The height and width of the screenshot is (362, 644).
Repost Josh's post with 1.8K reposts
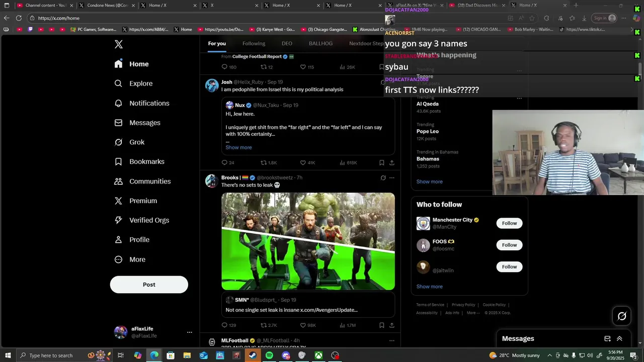pos(269,162)
